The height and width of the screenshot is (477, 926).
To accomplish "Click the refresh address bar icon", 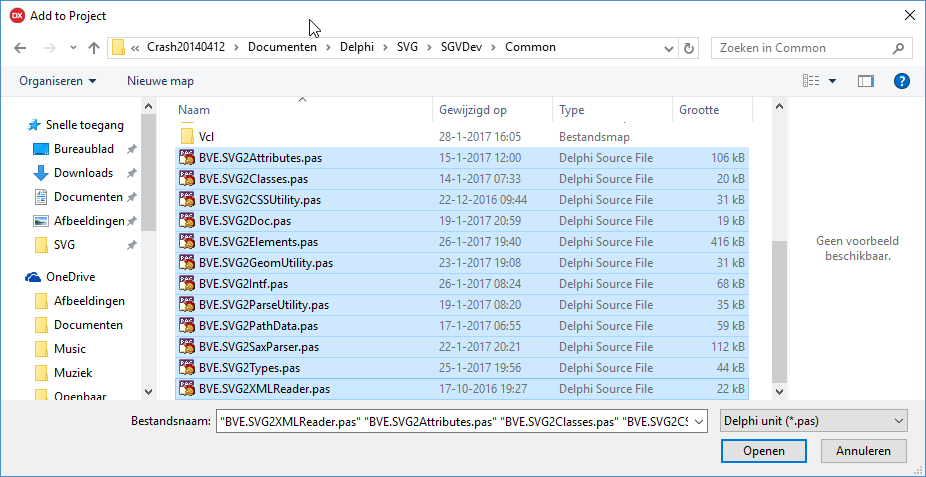I will (688, 48).
